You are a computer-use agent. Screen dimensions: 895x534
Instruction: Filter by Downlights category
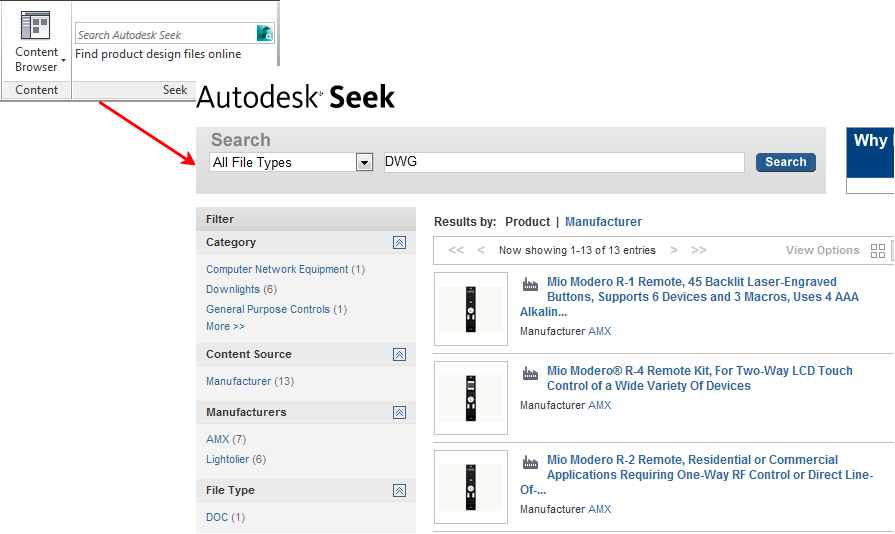tap(233, 290)
